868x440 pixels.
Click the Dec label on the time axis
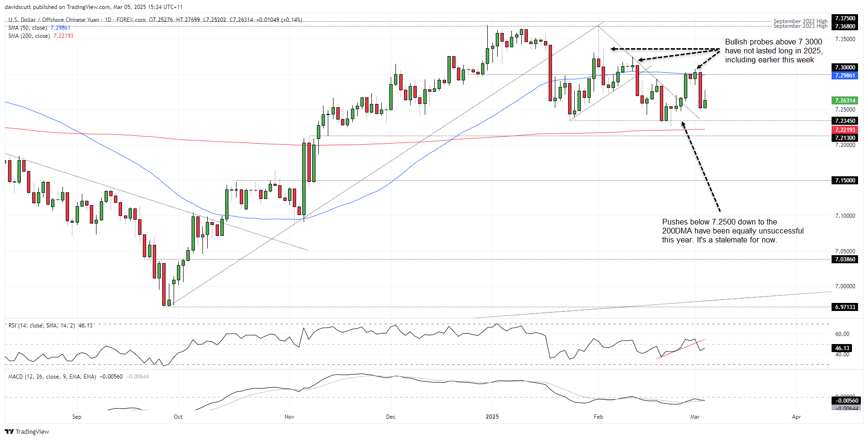coord(391,417)
